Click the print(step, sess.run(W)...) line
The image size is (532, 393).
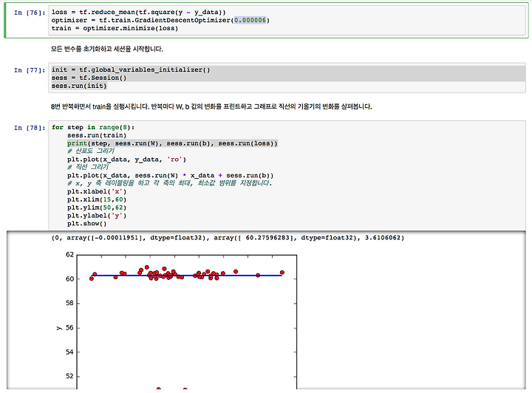pos(172,143)
